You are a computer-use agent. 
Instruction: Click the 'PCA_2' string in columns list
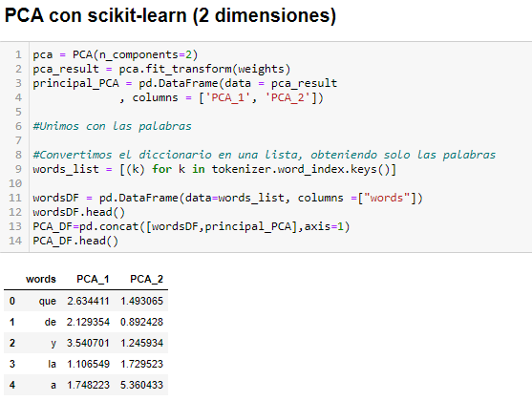point(287,97)
